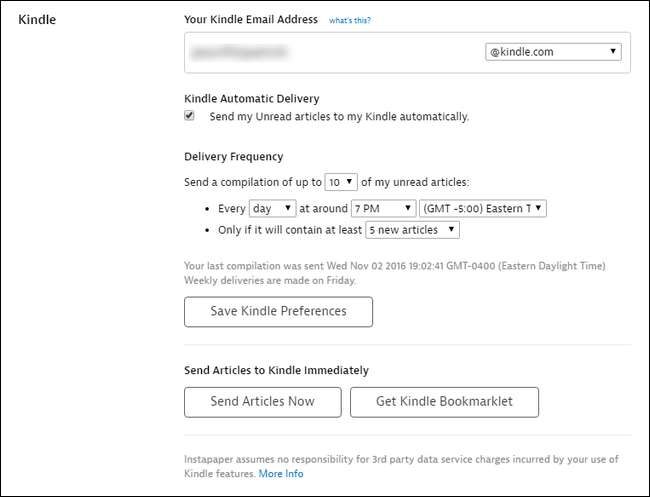Click the 'Send my Unread articles' checkbox label

point(339,116)
